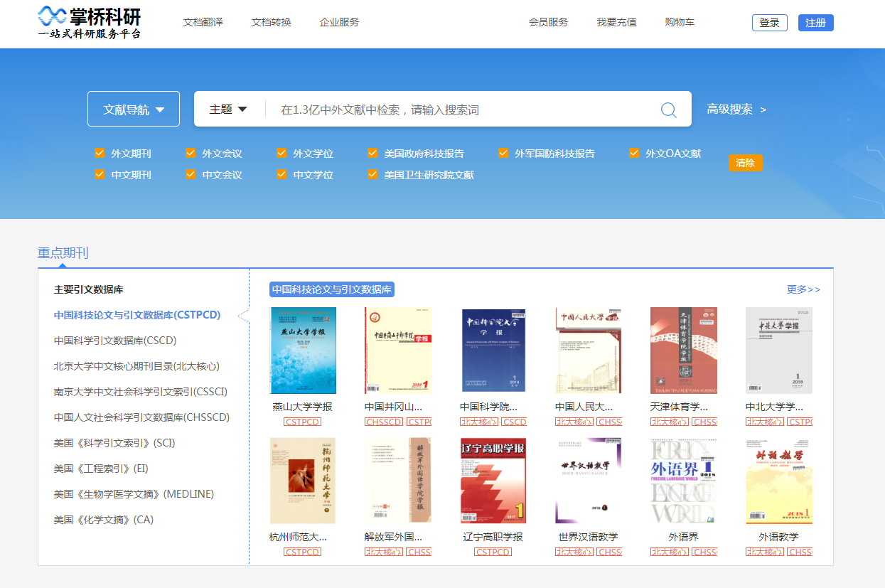885x588 pixels.
Task: Click 更多>> to see more journals
Action: [x=803, y=289]
